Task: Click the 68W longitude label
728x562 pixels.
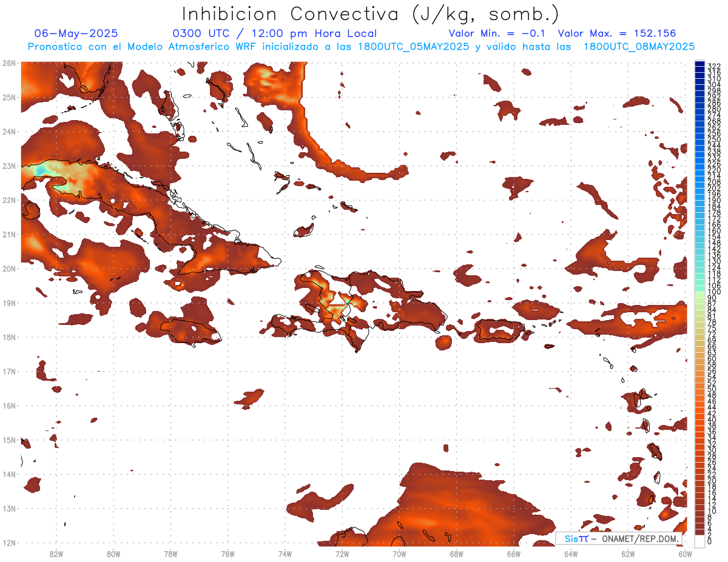Action: click(457, 554)
